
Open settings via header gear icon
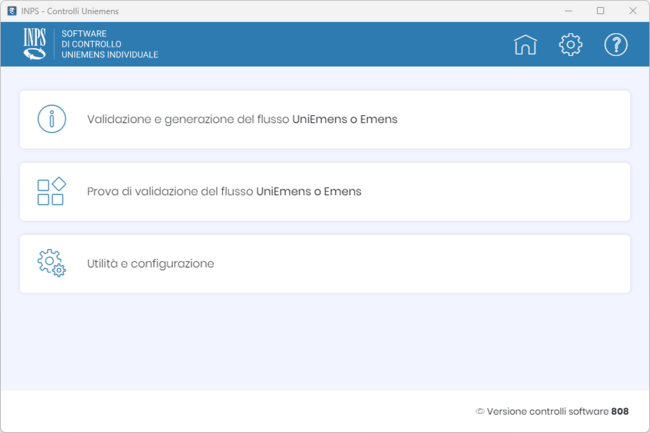570,44
